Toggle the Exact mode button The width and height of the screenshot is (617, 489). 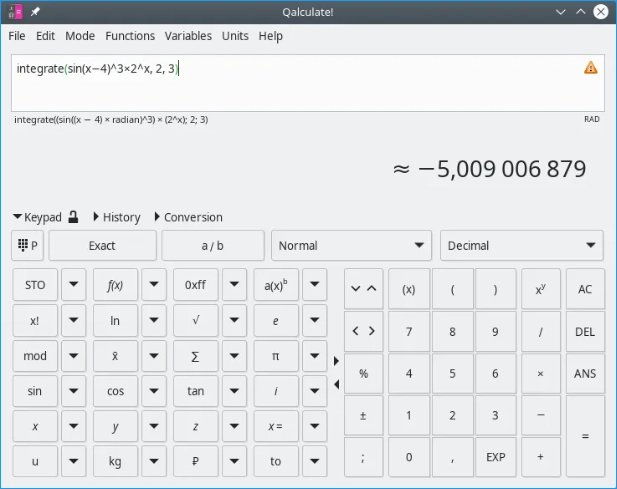tap(102, 245)
